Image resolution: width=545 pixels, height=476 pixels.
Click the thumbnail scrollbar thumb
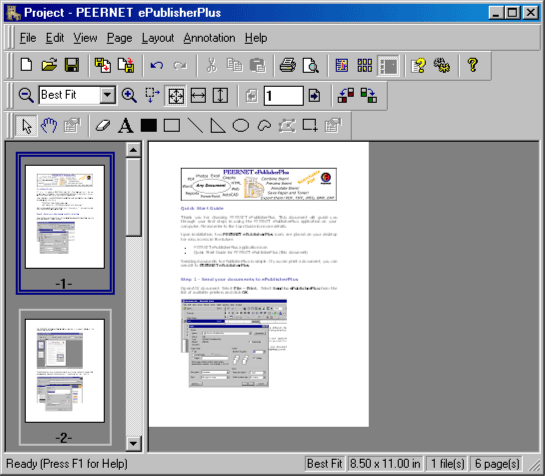point(133,197)
